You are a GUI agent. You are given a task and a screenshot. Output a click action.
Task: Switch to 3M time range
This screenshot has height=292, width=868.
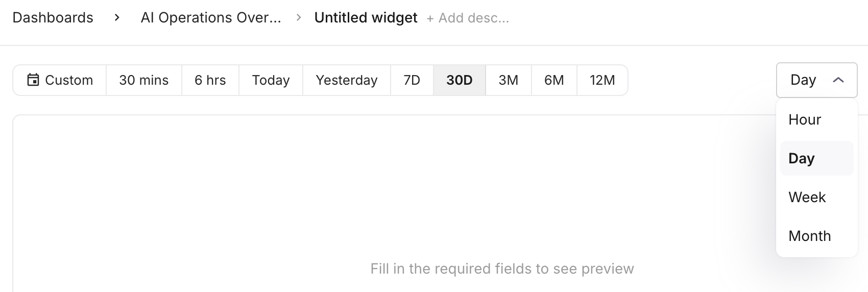[508, 80]
